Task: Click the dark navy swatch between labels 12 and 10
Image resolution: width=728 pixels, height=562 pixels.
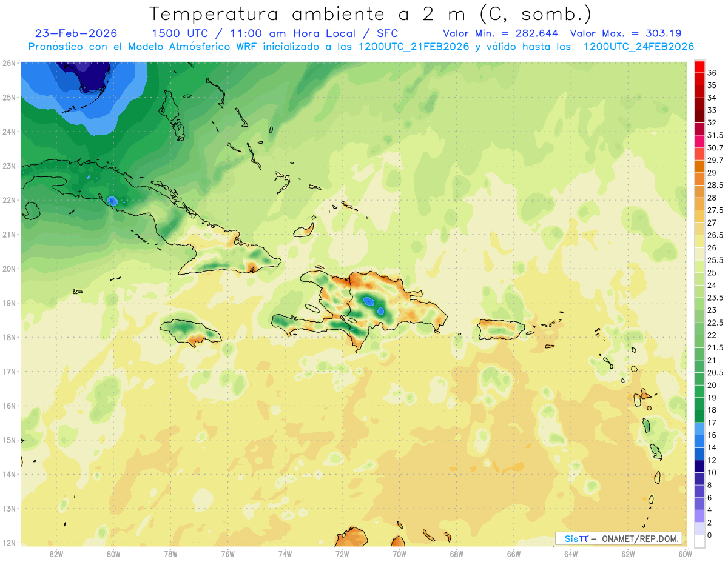Action: tap(699, 466)
